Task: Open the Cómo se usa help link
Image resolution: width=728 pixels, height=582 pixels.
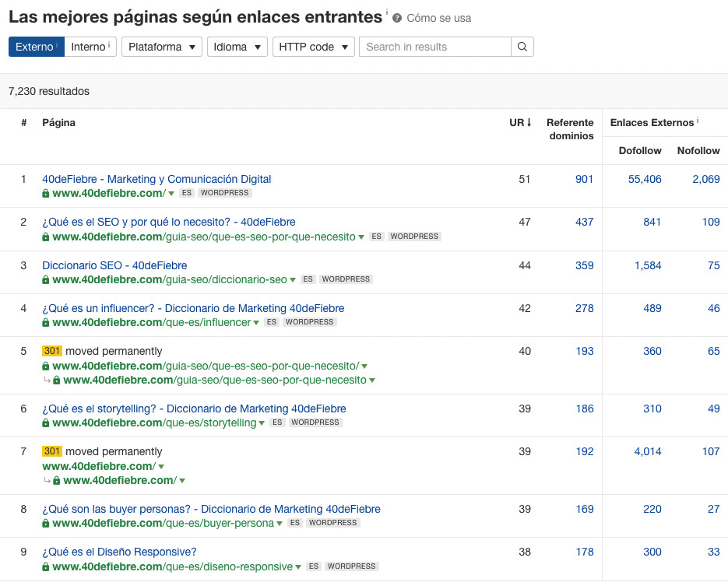Action: click(438, 18)
